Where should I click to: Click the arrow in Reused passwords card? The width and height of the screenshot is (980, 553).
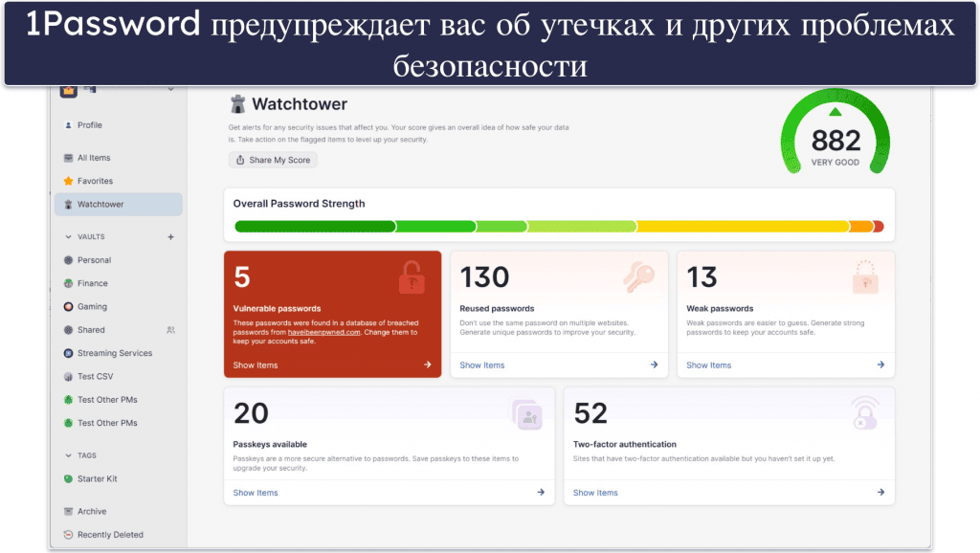(654, 365)
